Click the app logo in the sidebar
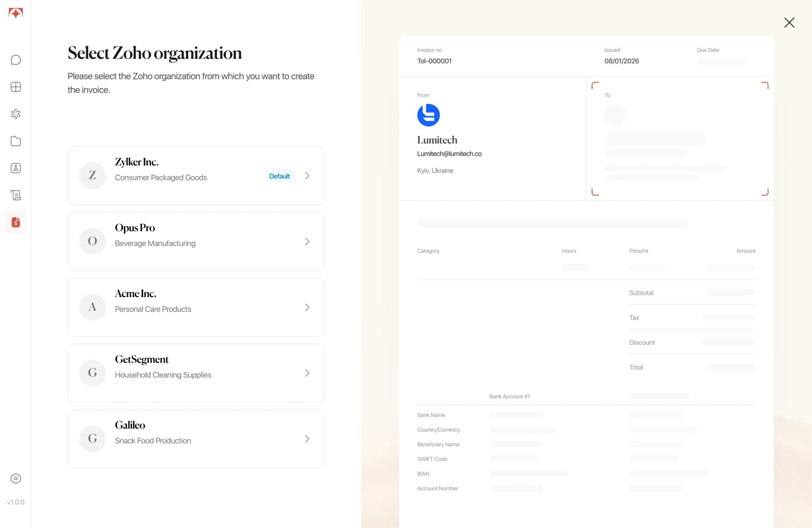Image resolution: width=812 pixels, height=528 pixels. click(x=16, y=13)
